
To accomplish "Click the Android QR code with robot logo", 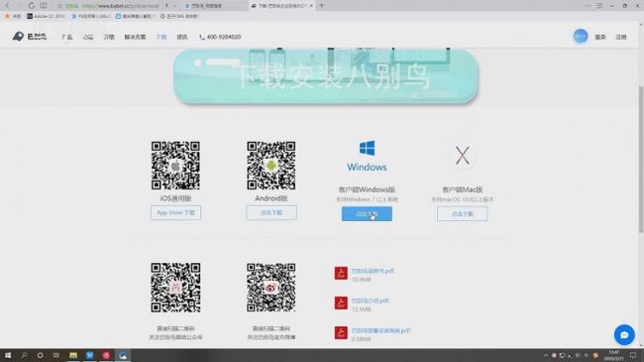I will pos(271,166).
